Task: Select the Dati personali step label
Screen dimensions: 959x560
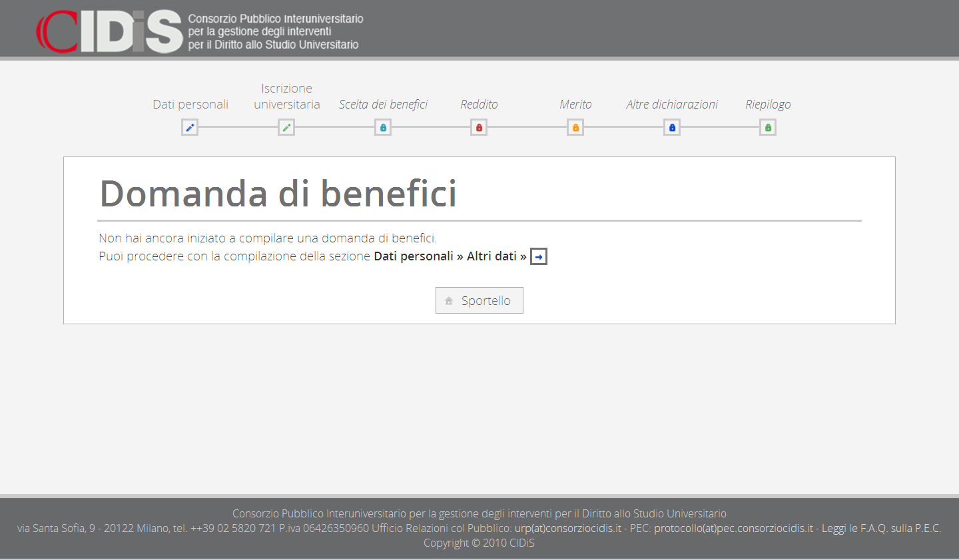Action: tap(190, 105)
